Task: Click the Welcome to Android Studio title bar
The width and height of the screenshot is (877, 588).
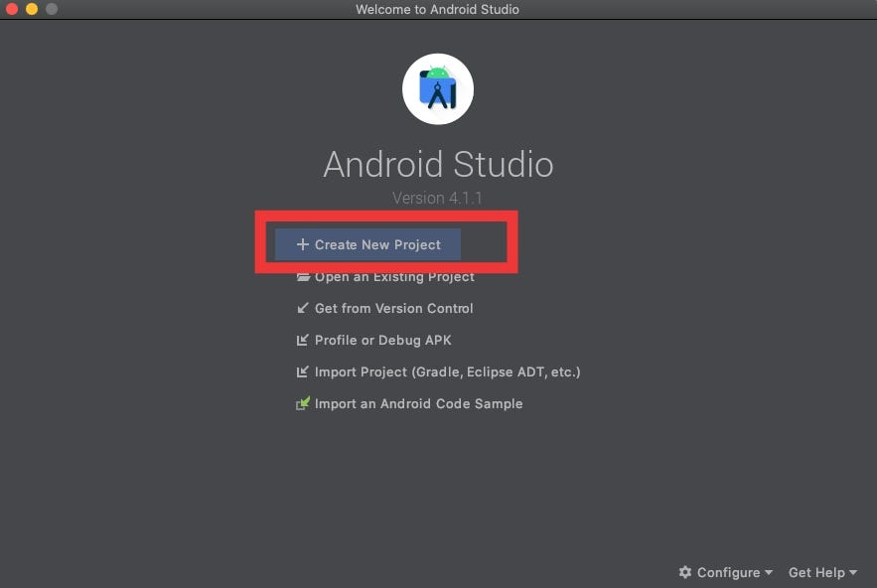Action: pyautogui.click(x=438, y=9)
